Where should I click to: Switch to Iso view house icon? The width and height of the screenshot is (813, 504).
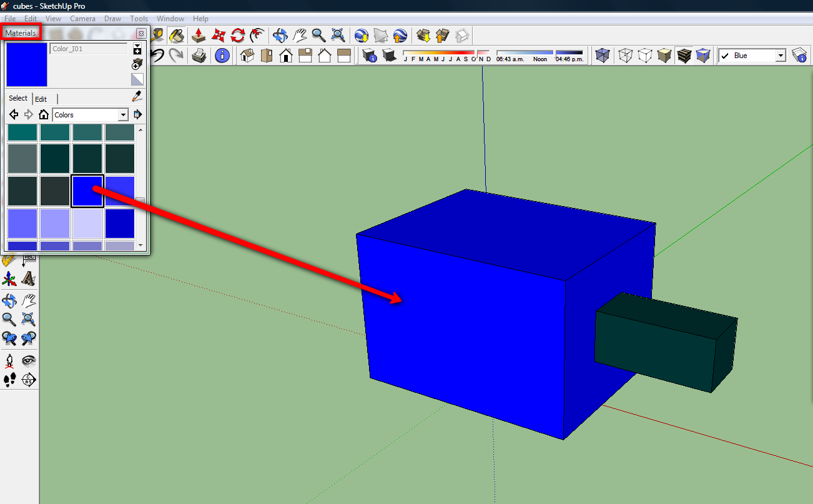247,56
